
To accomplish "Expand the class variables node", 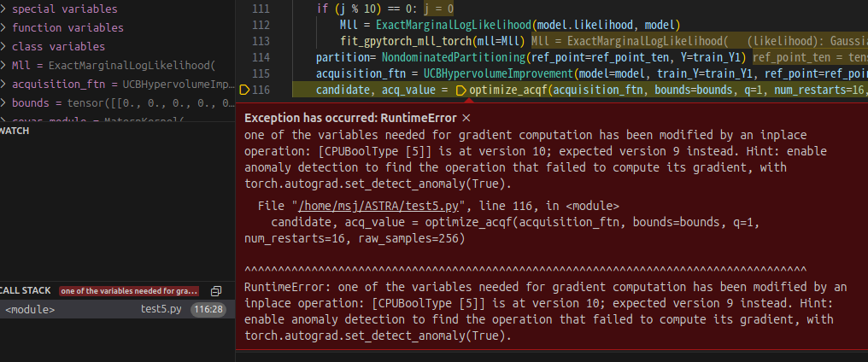I will click(3, 46).
